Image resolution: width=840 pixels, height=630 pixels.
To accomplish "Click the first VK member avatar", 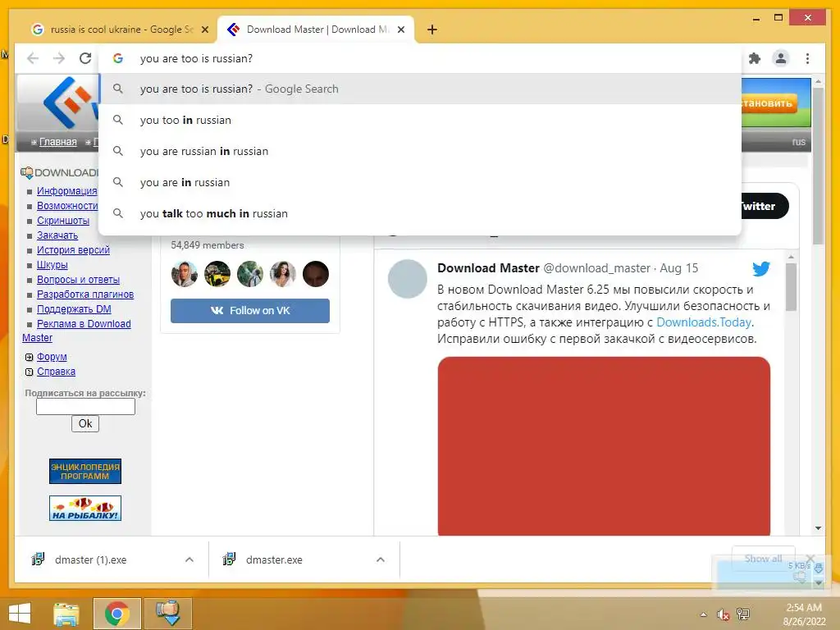I will (185, 274).
